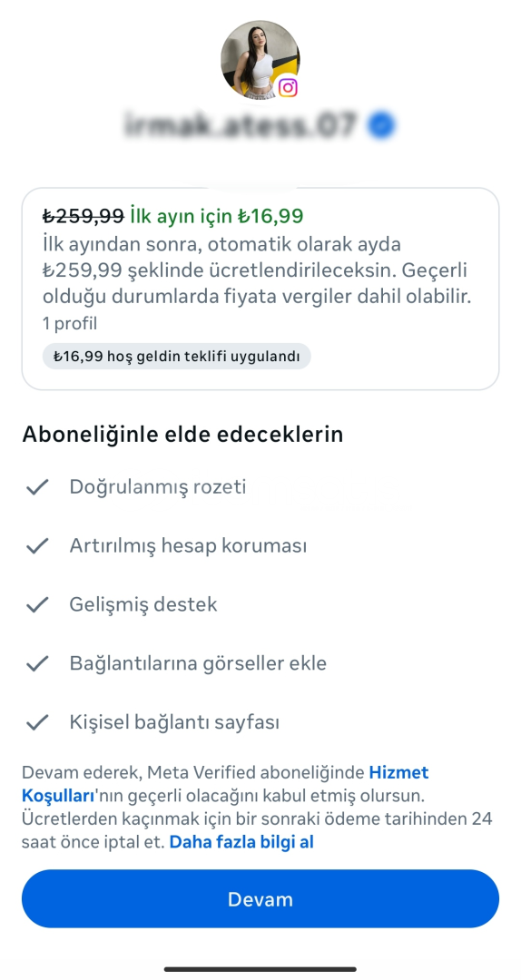
Task: Select the blurred account username
Action: 241,125
